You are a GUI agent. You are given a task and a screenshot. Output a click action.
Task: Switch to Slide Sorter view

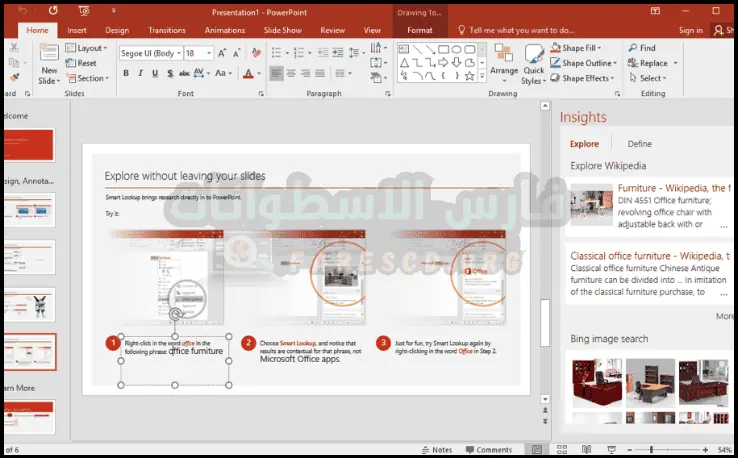pyautogui.click(x=562, y=449)
